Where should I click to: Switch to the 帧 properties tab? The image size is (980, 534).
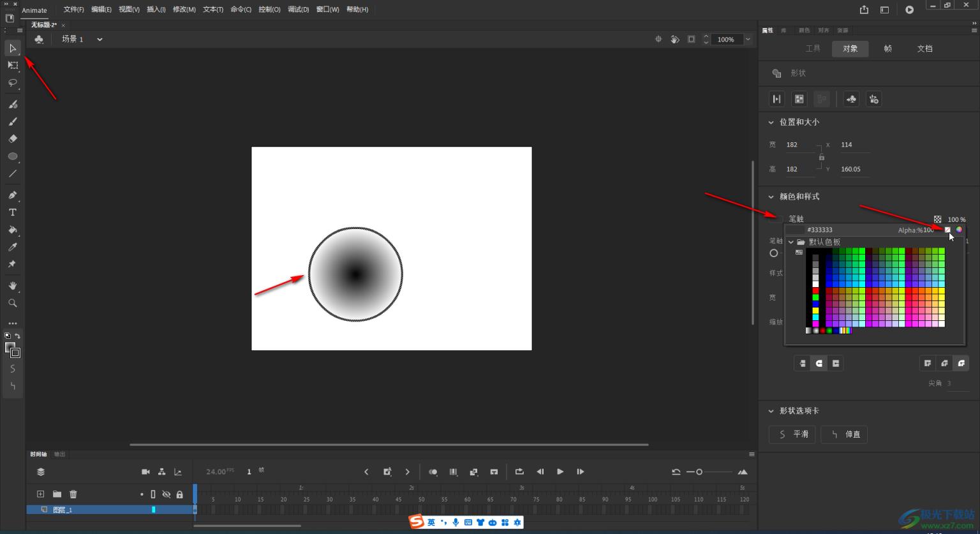pyautogui.click(x=887, y=48)
